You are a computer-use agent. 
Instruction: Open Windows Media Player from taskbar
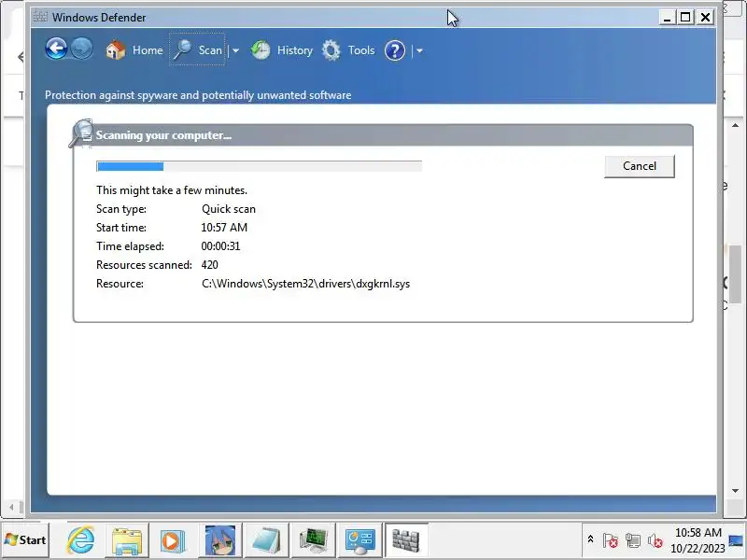173,540
